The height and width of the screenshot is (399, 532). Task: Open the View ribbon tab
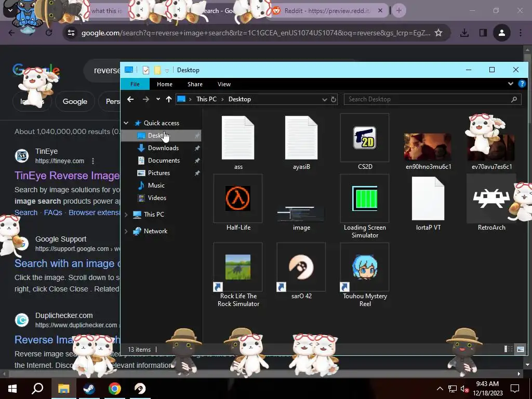pos(224,84)
